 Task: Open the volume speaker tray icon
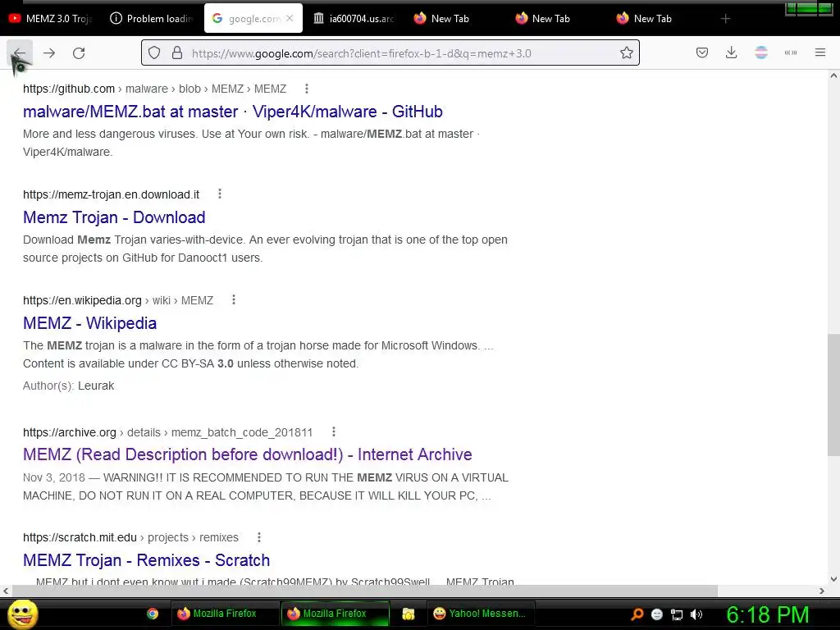[x=696, y=614]
